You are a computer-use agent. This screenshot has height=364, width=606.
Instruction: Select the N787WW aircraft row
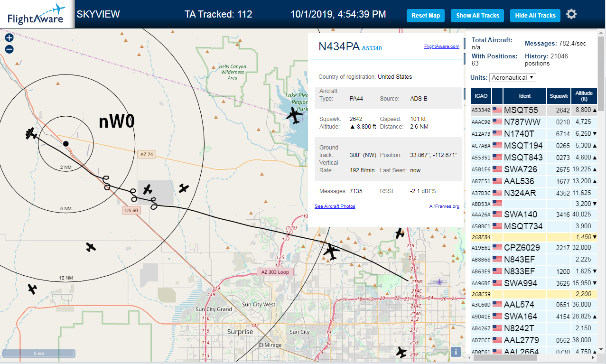tap(534, 122)
